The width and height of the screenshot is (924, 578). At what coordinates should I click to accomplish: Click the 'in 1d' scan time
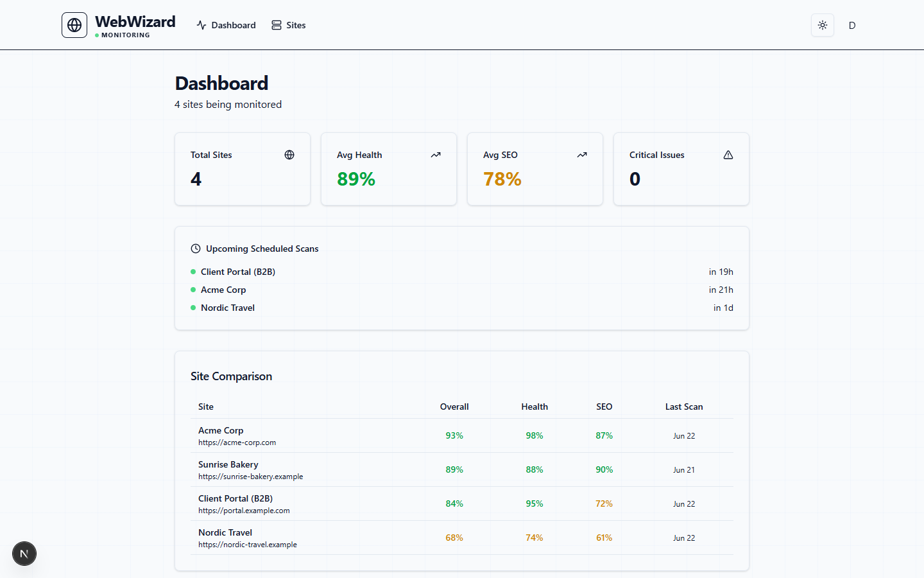(x=723, y=308)
